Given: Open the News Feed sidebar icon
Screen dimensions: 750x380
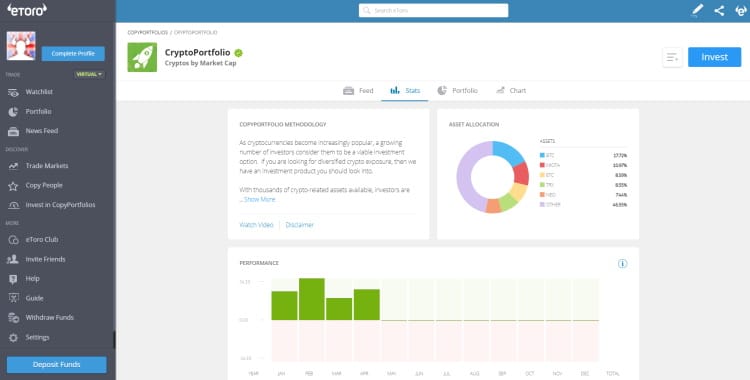Looking at the screenshot, I should [13, 131].
